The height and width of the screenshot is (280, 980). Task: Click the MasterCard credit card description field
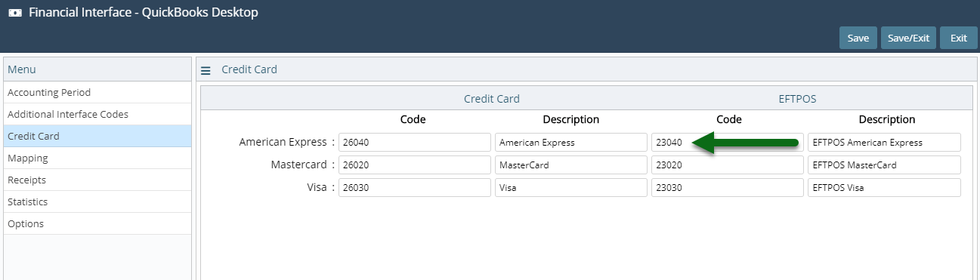571,165
